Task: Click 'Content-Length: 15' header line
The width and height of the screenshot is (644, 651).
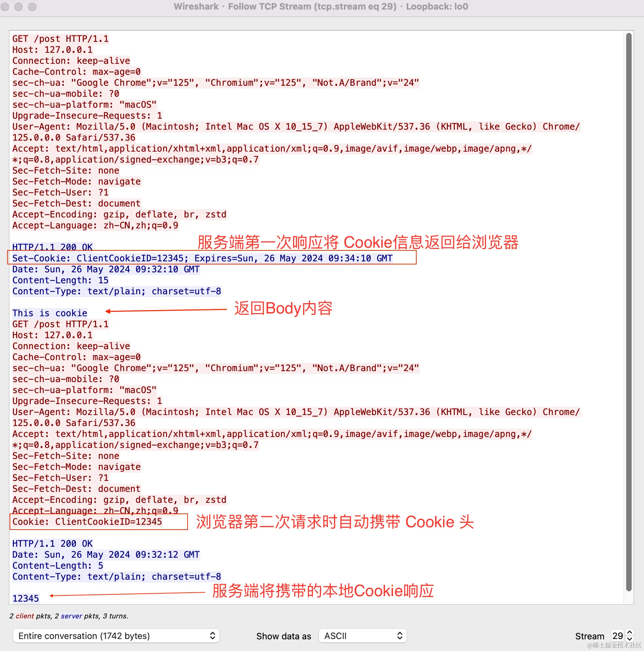Action: point(60,280)
